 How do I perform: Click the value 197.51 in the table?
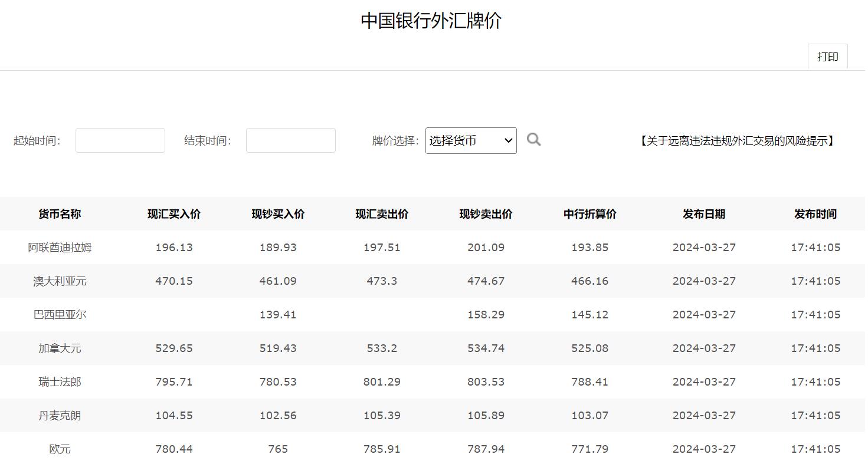point(382,248)
